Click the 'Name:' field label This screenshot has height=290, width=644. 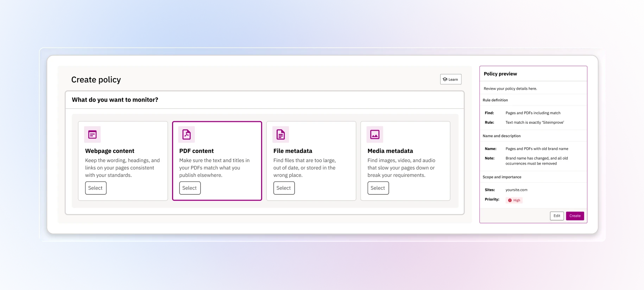(x=491, y=149)
